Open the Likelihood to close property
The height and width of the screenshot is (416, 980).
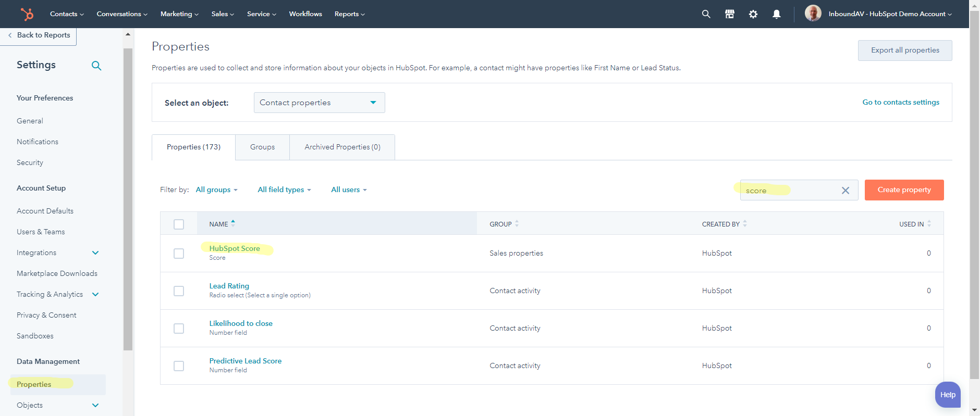pos(241,324)
